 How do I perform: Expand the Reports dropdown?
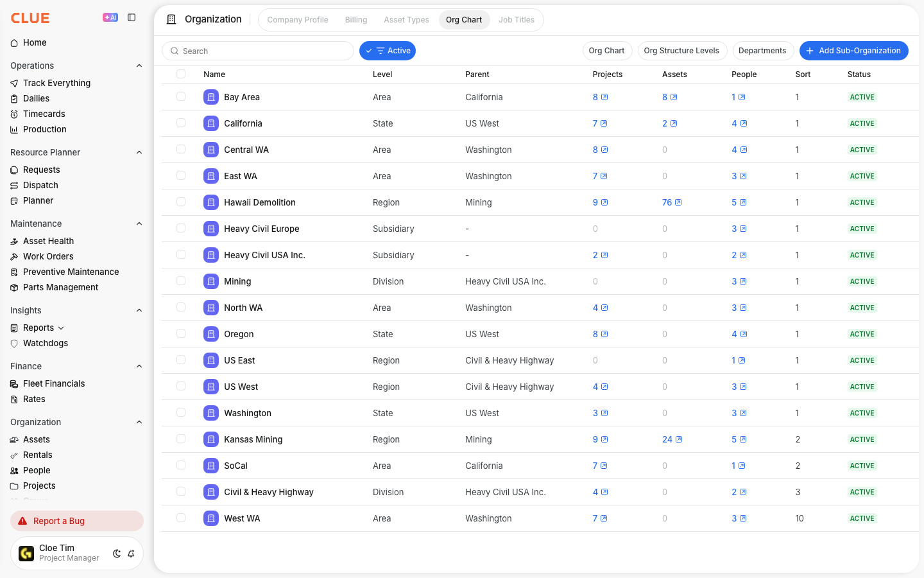pyautogui.click(x=61, y=328)
